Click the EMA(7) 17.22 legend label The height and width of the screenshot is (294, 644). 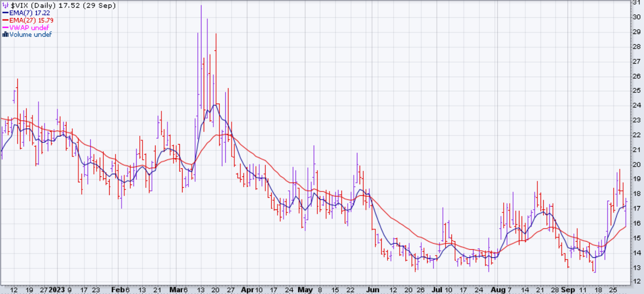[x=30, y=13]
